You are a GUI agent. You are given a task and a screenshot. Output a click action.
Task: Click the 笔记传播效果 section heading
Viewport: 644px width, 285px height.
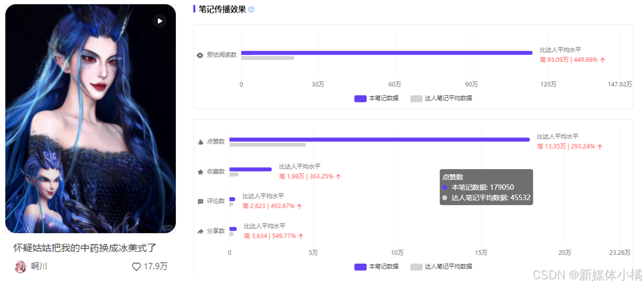coord(222,9)
